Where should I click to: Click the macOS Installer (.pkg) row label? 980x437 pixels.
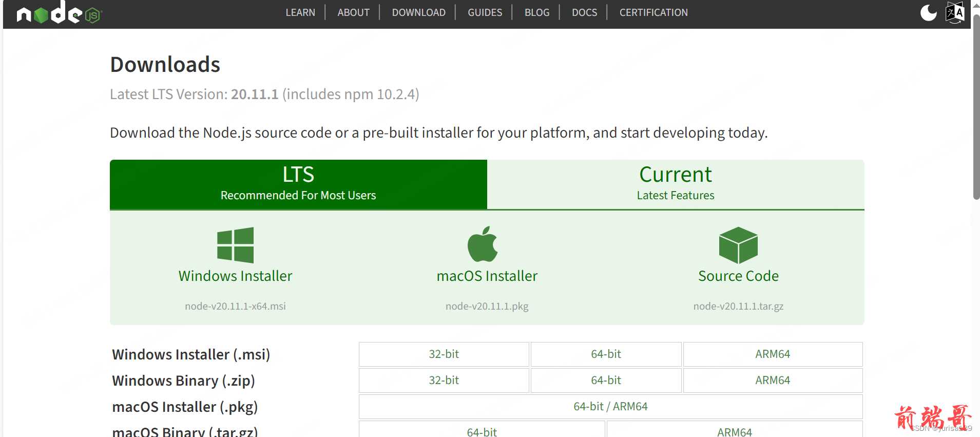(x=185, y=407)
